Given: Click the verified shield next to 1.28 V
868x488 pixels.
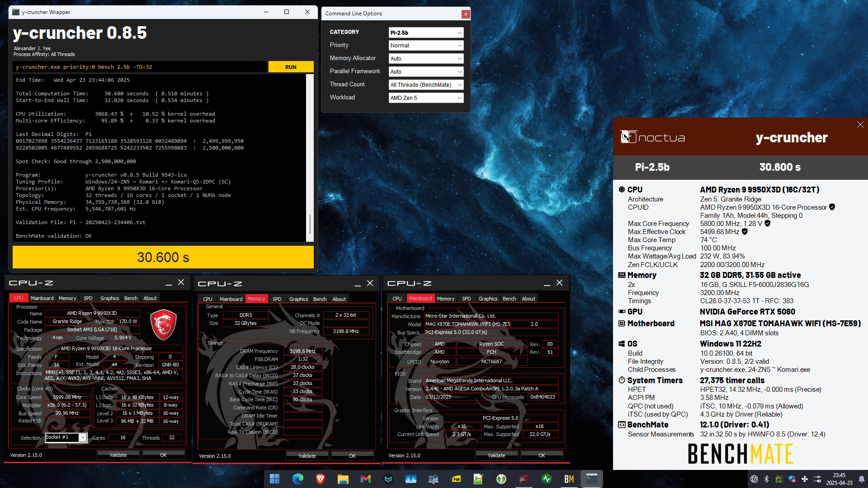Looking at the screenshot, I should [767, 223].
